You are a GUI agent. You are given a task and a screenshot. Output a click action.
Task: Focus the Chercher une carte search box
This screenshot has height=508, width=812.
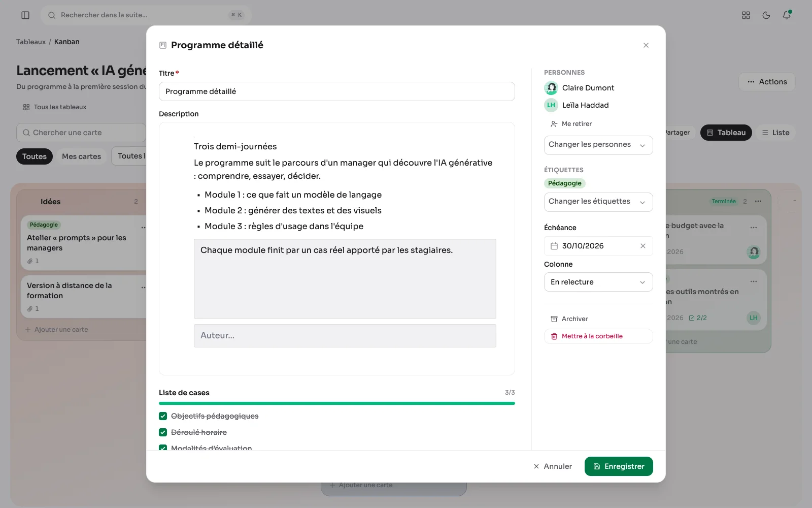click(x=81, y=133)
